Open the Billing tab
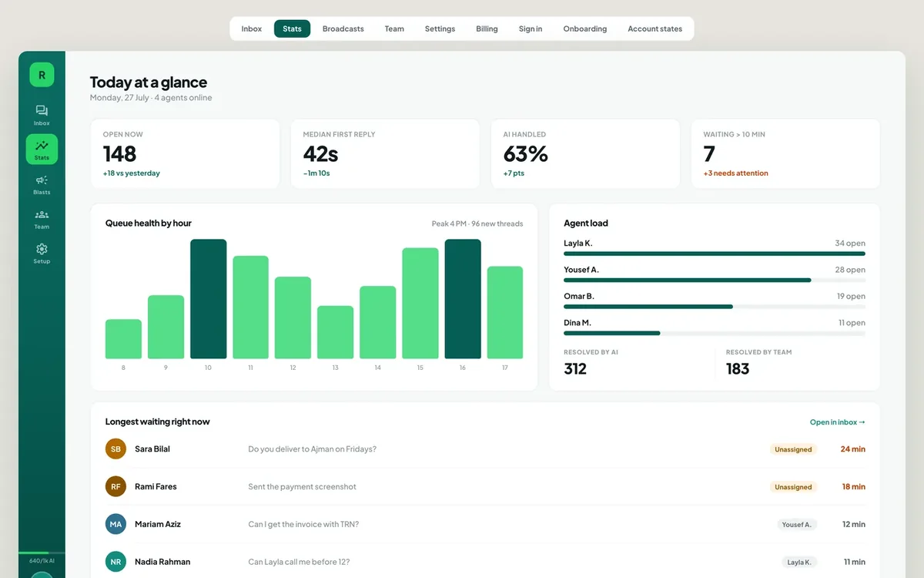Screen dimensions: 924x578 (x=487, y=29)
